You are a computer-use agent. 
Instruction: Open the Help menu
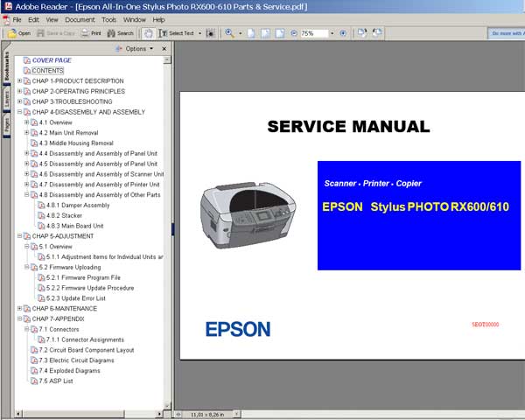click(158, 20)
